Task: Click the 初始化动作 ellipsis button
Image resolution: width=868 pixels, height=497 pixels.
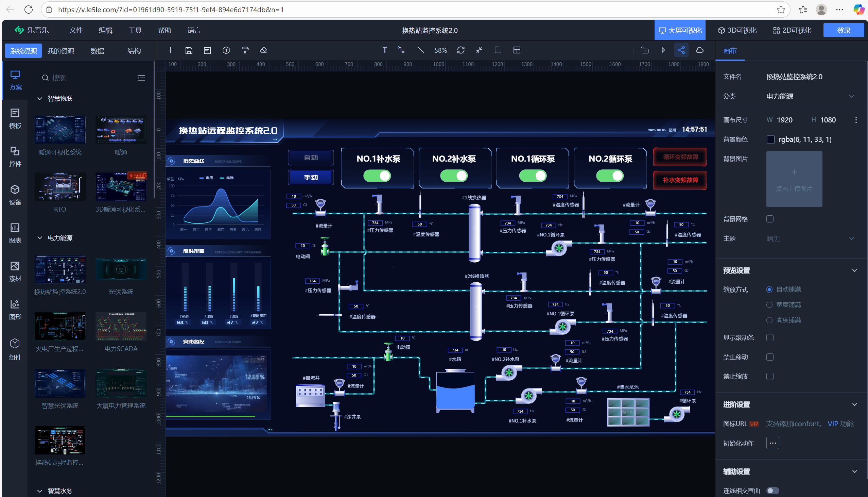Action: pyautogui.click(x=772, y=443)
